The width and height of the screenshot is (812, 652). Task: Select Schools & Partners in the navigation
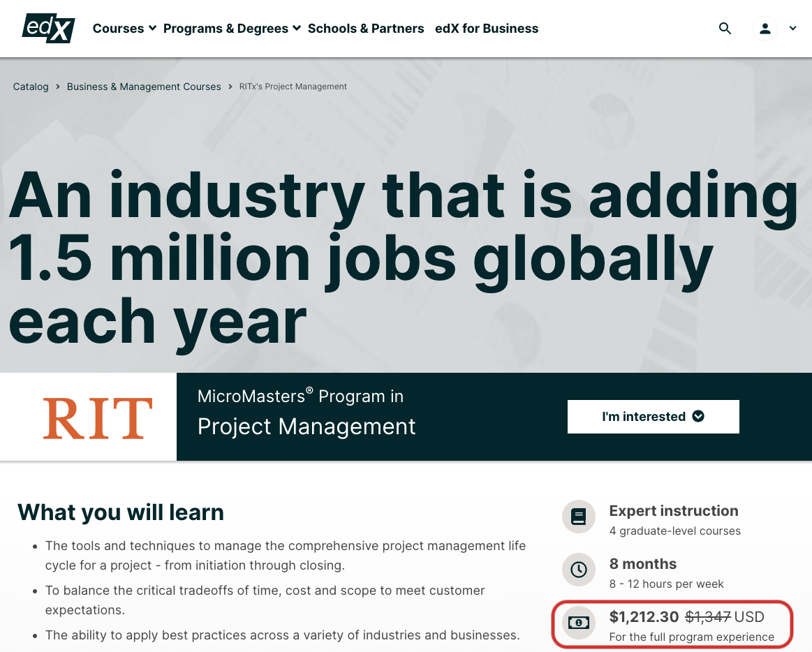point(366,28)
